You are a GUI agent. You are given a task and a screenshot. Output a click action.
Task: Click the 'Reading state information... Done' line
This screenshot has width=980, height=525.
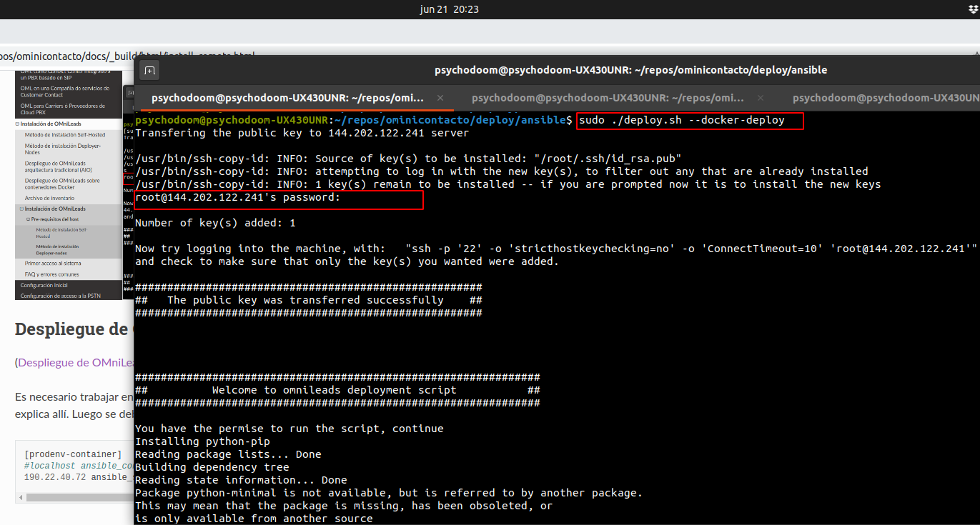tap(241, 480)
